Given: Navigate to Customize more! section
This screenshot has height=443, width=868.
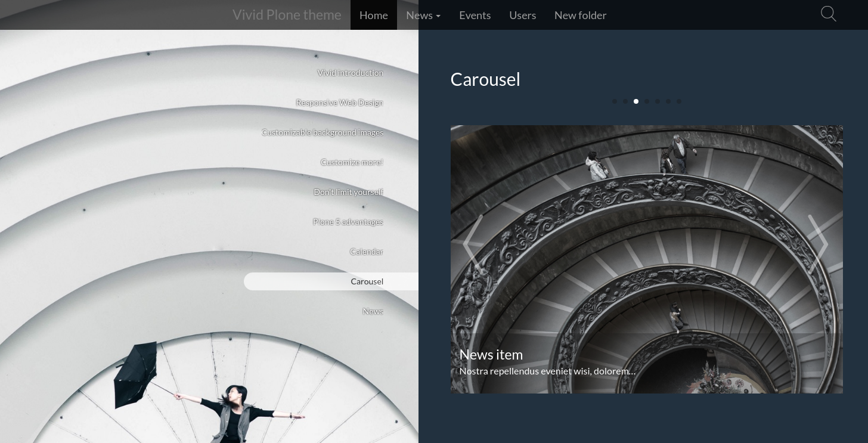Looking at the screenshot, I should tap(352, 162).
